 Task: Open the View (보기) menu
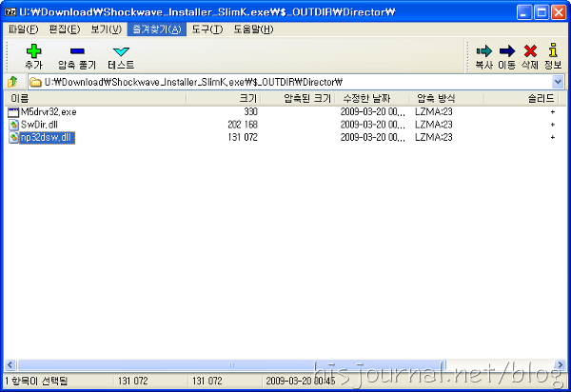pyautogui.click(x=106, y=29)
